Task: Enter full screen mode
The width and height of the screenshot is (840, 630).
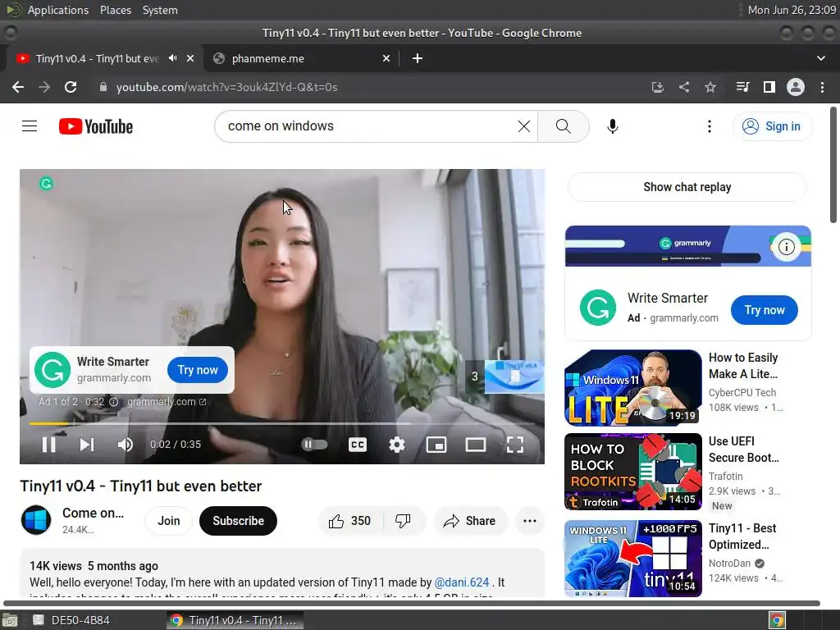Action: pyautogui.click(x=515, y=445)
